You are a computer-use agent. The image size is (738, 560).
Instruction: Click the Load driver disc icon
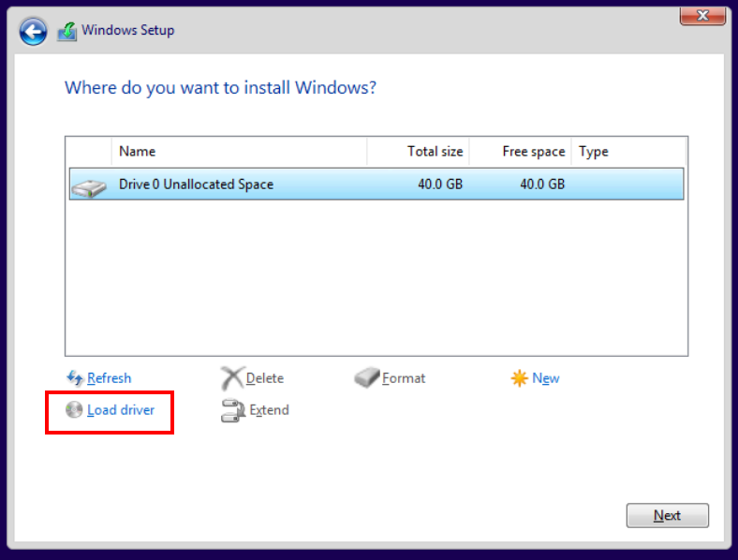pyautogui.click(x=75, y=410)
